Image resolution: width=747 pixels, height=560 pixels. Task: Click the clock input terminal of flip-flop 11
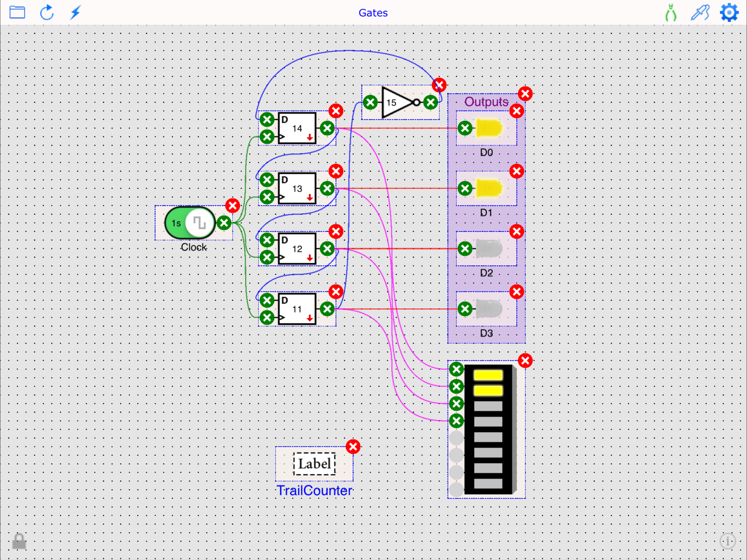click(x=267, y=318)
